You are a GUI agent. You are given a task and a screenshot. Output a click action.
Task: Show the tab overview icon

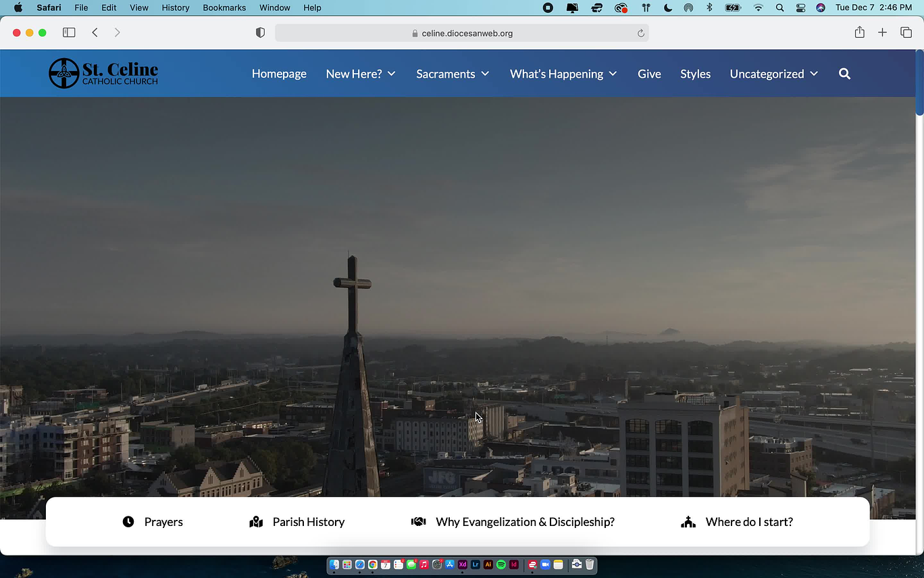906,32
